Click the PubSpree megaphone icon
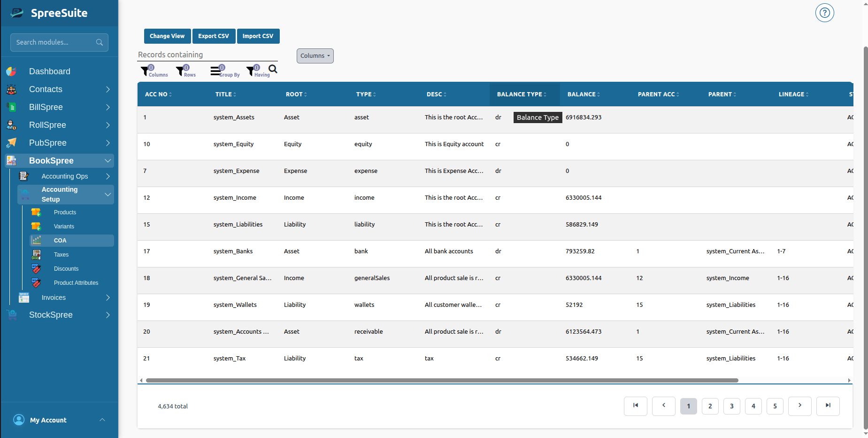This screenshot has width=868, height=438. [11, 143]
